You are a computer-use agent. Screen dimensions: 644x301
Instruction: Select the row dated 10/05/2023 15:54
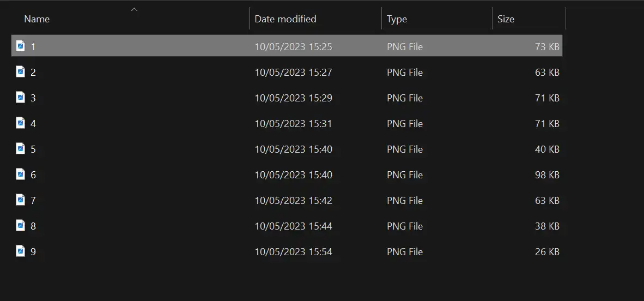pyautogui.click(x=287, y=252)
